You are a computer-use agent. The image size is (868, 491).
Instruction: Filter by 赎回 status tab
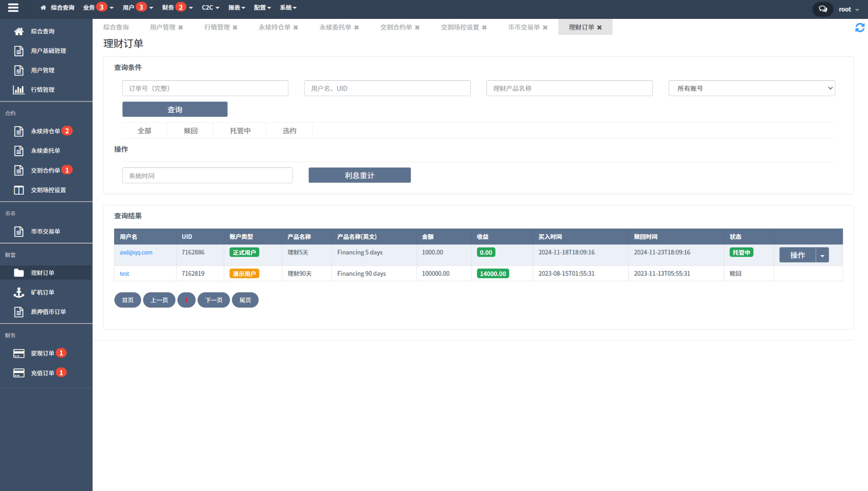pos(191,131)
